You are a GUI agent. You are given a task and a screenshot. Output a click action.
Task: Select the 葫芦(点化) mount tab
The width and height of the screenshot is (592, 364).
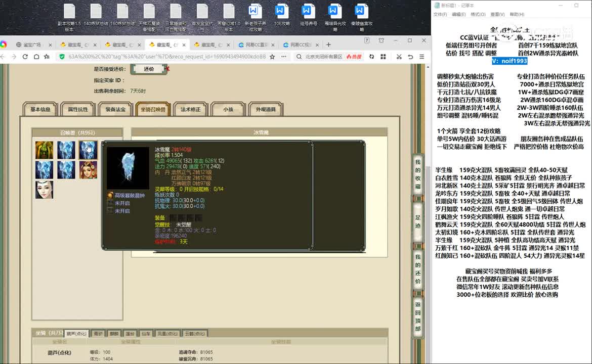click(x=76, y=334)
